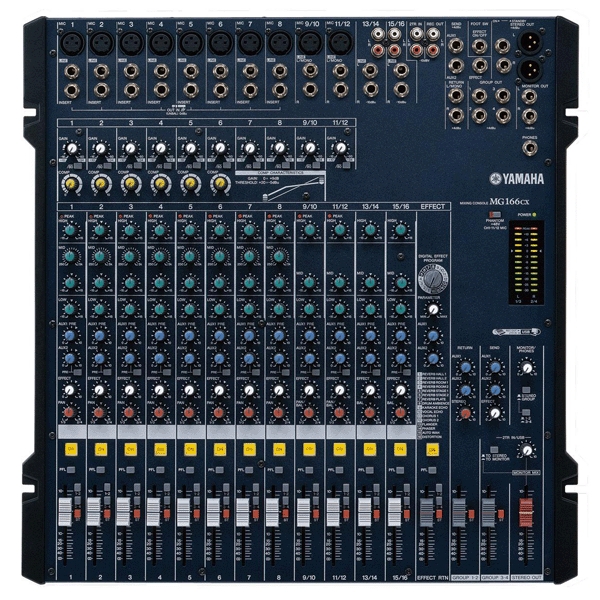This screenshot has width=600, height=600.
Task: Toggle the channel 1 80Hz high-pass switch
Action: click(x=78, y=166)
